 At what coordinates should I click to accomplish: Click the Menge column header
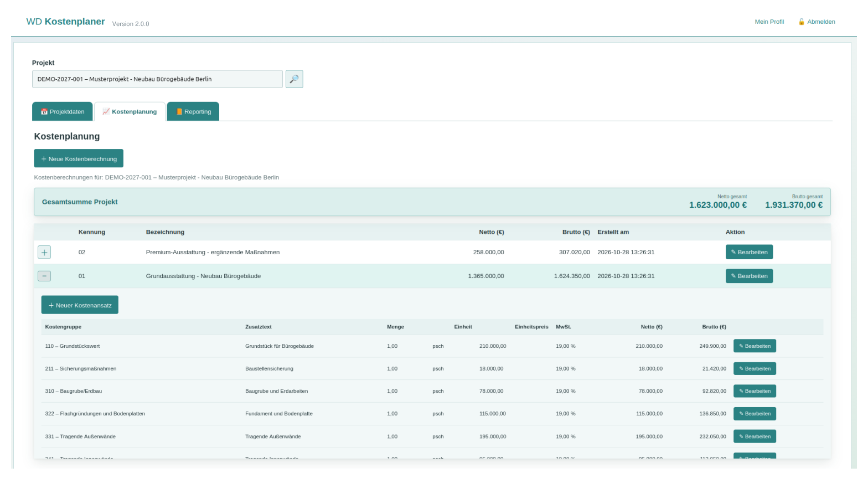pyautogui.click(x=395, y=327)
